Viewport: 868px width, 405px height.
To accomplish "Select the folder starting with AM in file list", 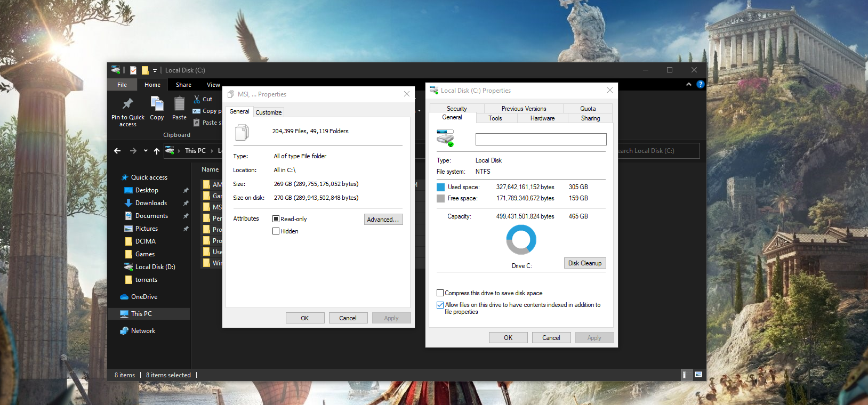I will click(212, 184).
